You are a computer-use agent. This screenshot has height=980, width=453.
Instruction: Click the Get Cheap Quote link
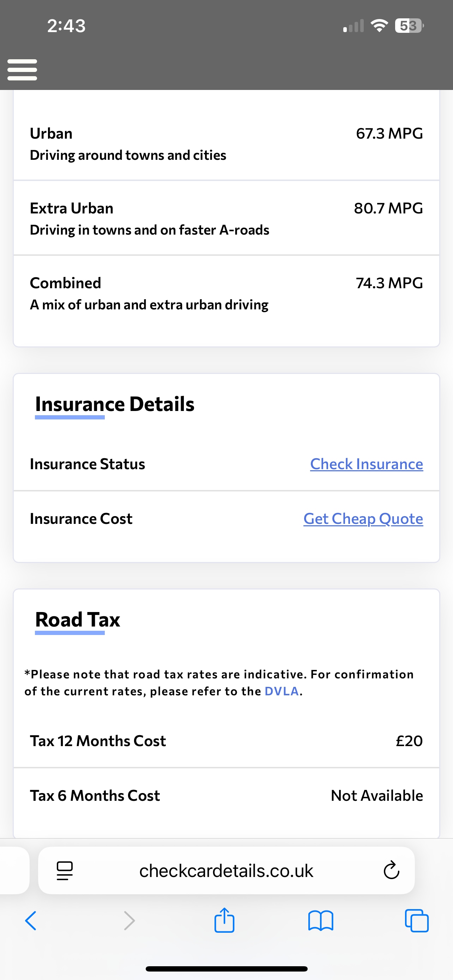(363, 519)
